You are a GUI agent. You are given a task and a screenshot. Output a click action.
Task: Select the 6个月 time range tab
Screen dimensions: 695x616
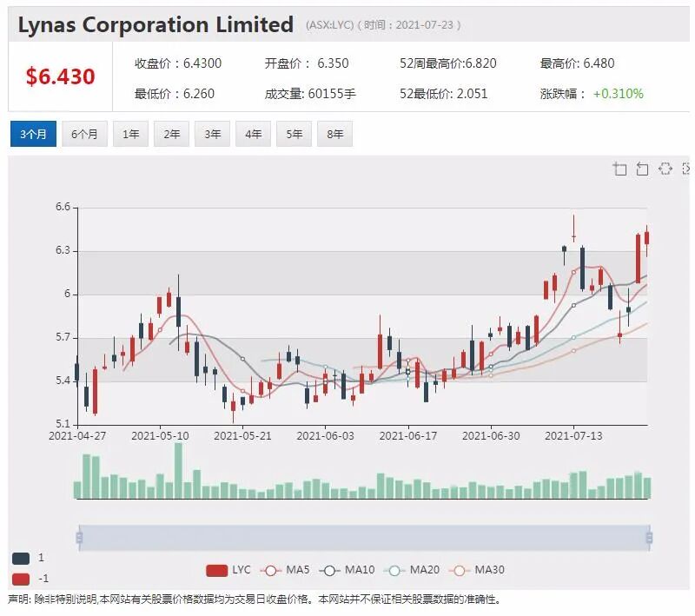84,134
